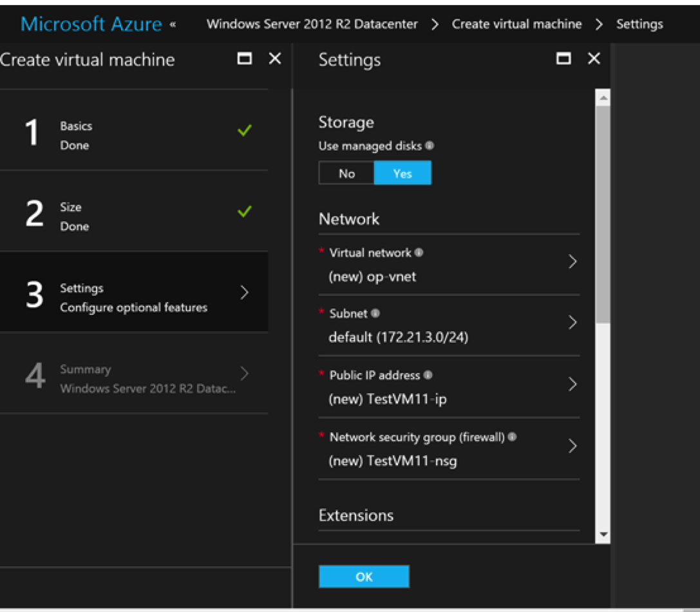Set managed disks to Yes

coord(402,173)
